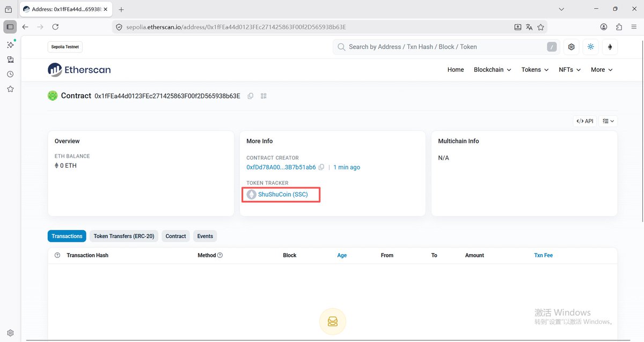
Task: Click 'N/A' under Multichain Info
Action: (x=443, y=158)
